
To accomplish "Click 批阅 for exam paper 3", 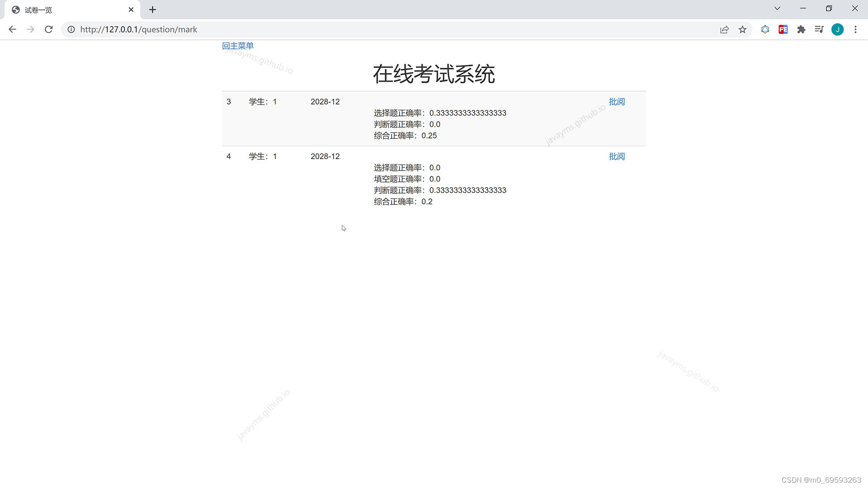I will coord(617,102).
